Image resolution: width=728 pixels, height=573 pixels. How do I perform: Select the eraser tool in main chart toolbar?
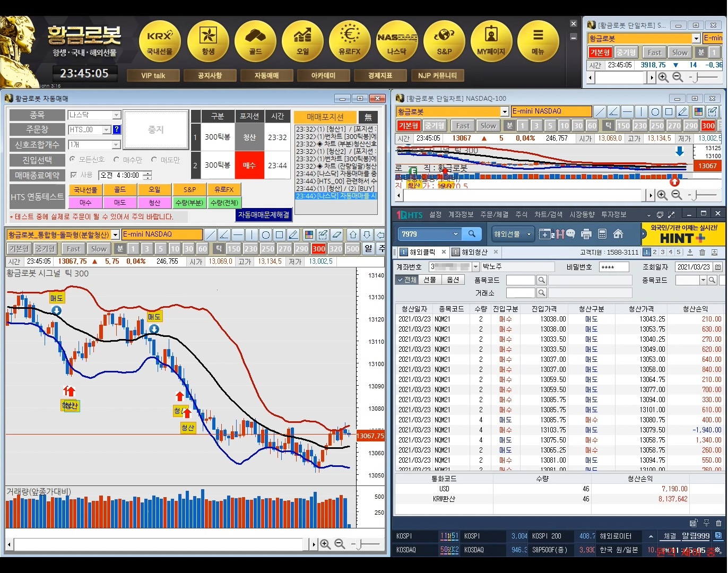(x=337, y=235)
